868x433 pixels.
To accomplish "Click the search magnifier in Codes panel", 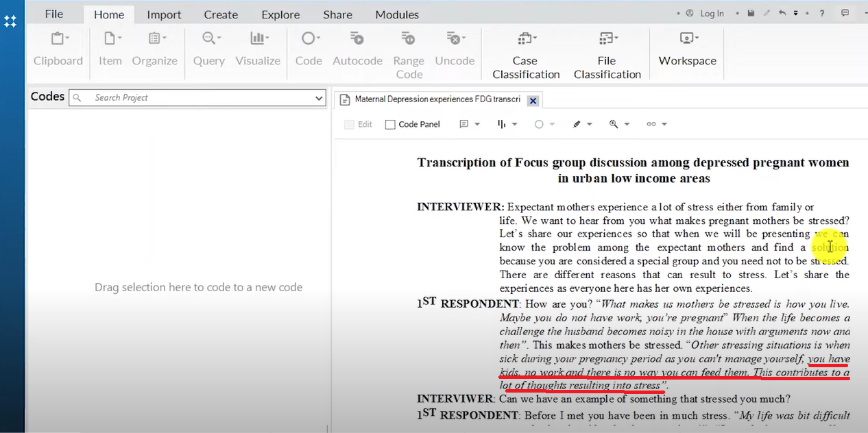I will pos(77,98).
